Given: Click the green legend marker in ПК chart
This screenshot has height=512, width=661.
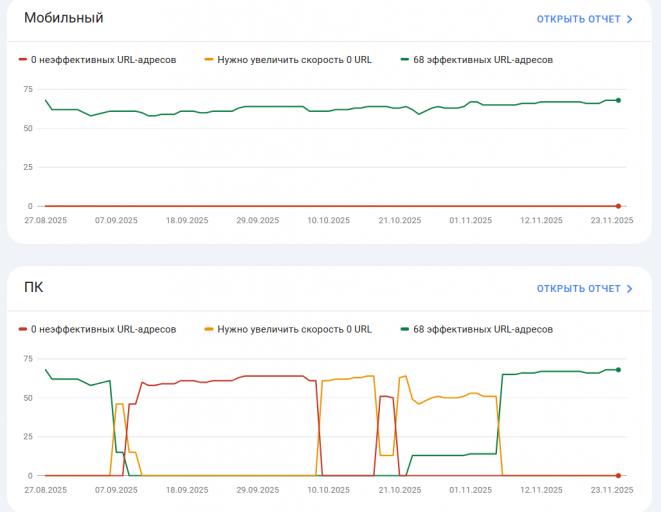Looking at the screenshot, I should click(404, 329).
